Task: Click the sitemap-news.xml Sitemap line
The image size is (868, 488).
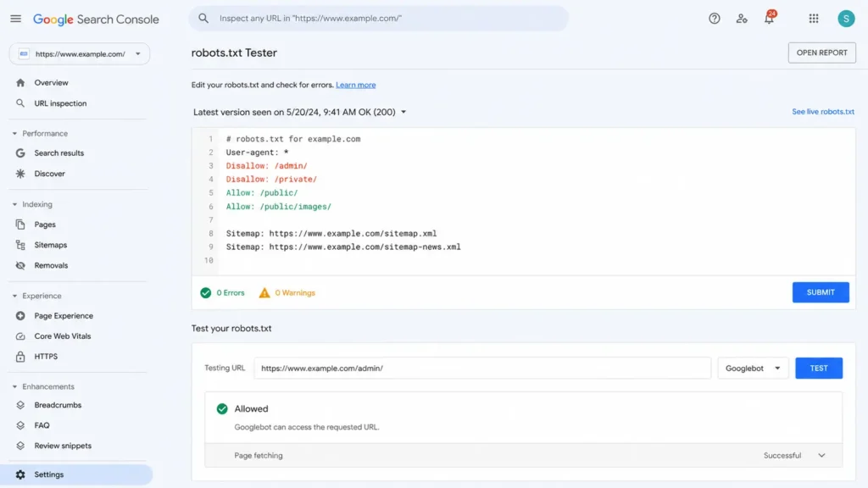Action: [x=343, y=247]
